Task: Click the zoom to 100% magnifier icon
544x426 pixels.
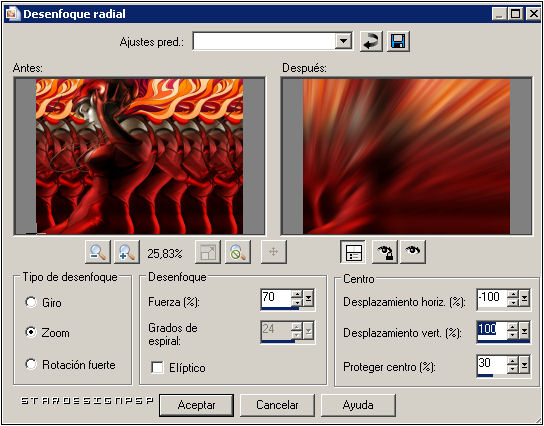Action: point(238,252)
